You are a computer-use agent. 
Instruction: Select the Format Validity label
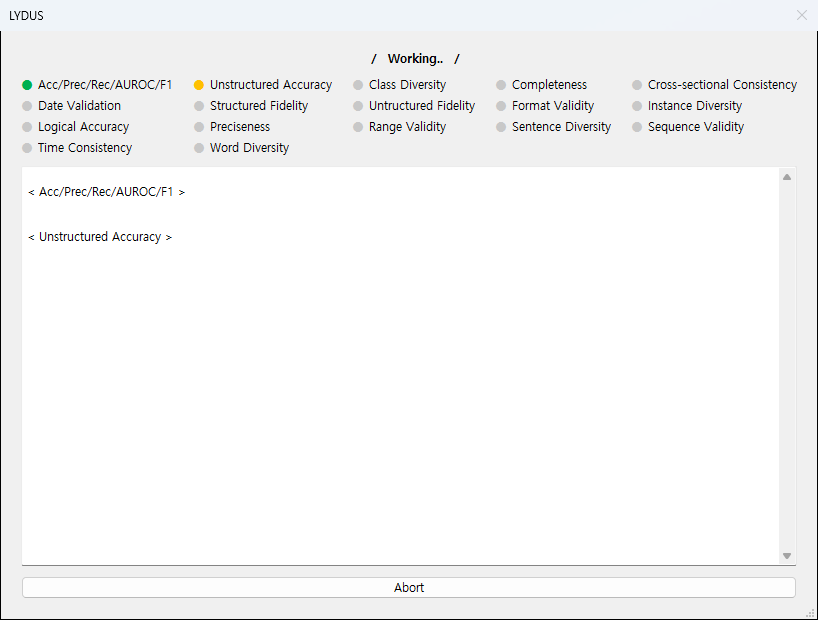[553, 105]
